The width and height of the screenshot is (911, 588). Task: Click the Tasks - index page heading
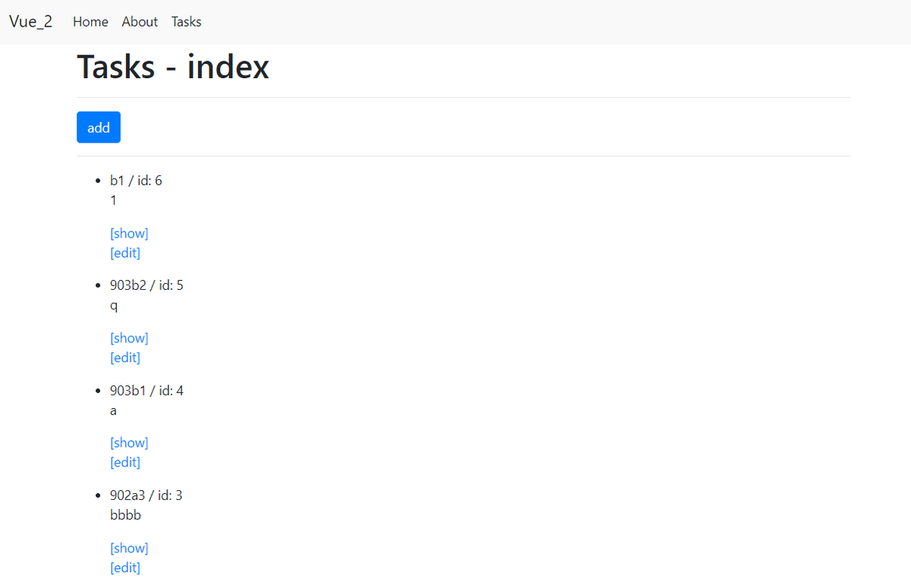click(x=172, y=67)
